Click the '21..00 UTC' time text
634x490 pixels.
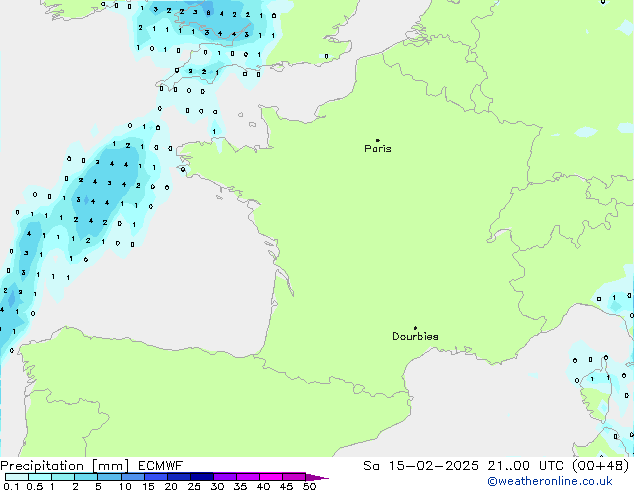tap(525, 466)
